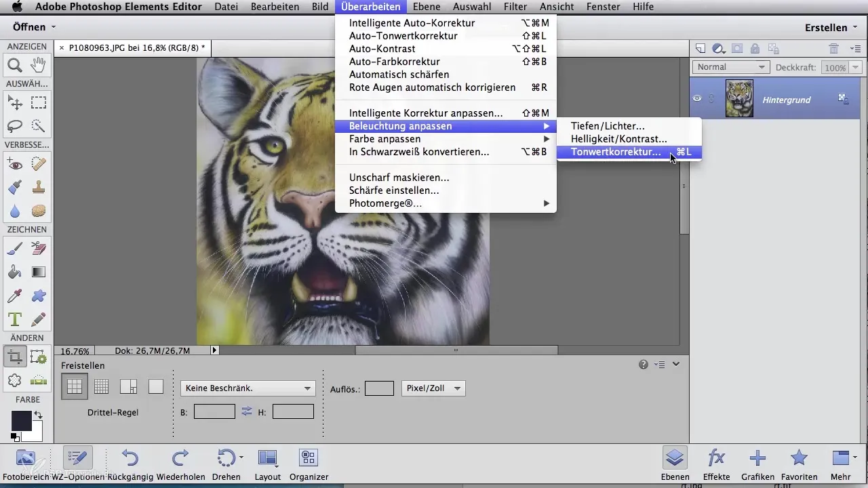
Task: Select the Recompose tool
Action: click(39, 357)
